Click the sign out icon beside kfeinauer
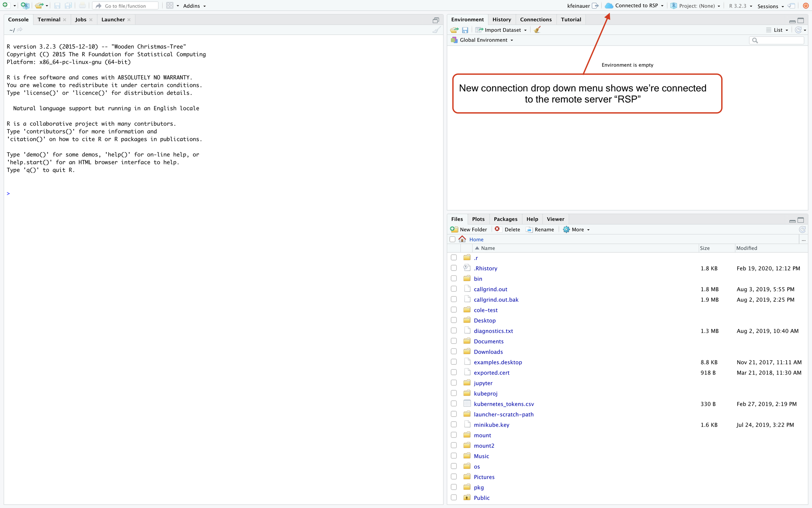 click(x=595, y=6)
